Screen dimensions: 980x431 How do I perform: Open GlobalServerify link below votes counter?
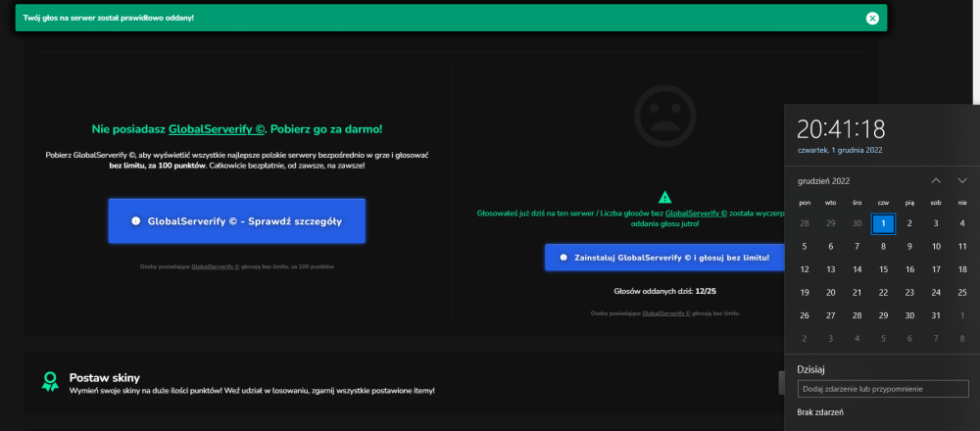[x=666, y=313]
